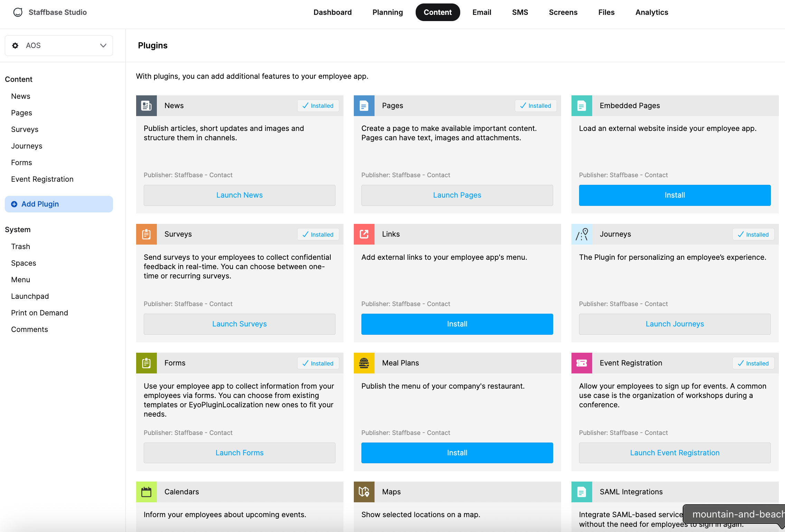Screen dimensions: 785x532
Task: Click the SAML Integrations card title
Action: pyautogui.click(x=631, y=492)
